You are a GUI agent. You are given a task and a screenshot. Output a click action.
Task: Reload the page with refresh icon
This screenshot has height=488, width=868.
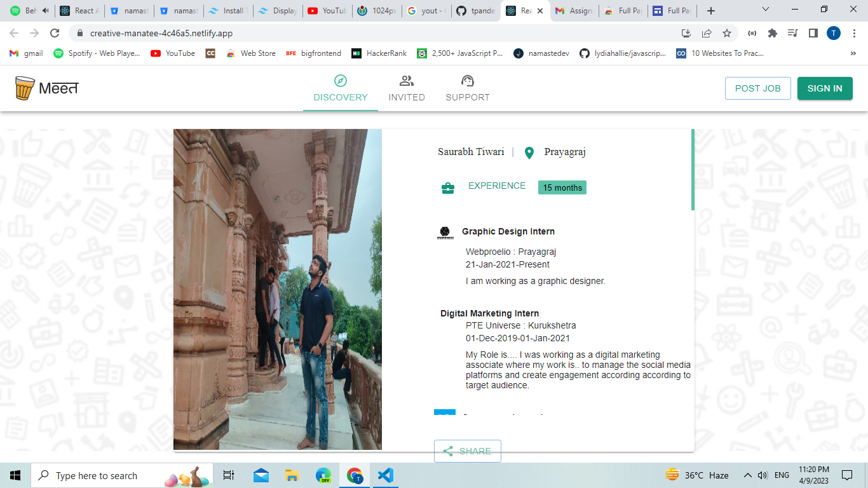[x=55, y=33]
